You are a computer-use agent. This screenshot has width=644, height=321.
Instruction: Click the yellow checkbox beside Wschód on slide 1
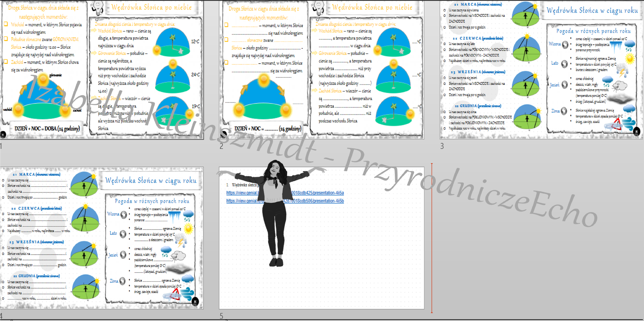coord(6,24)
